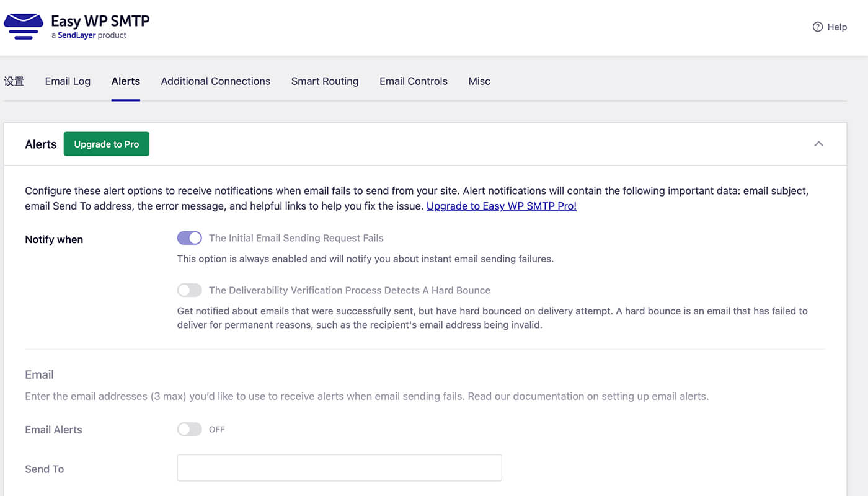Viewport: 868px width, 496px height.
Task: Switch to the Misc tab
Action: [x=479, y=81]
